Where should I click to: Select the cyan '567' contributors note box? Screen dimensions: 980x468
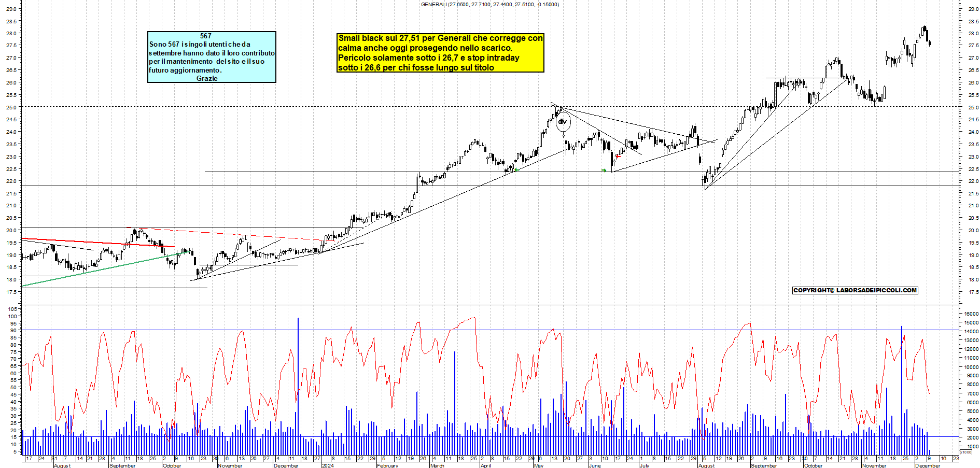pos(212,57)
